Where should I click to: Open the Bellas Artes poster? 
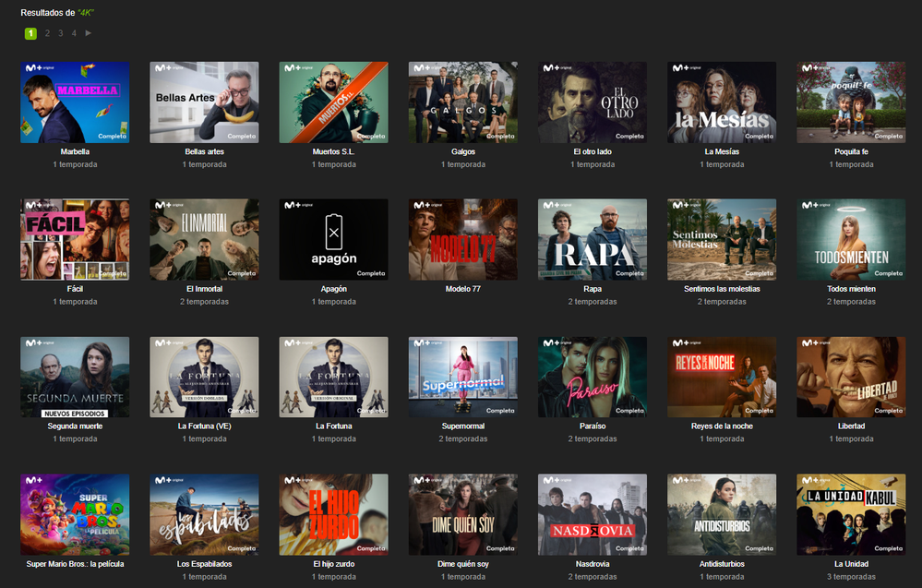tap(204, 102)
